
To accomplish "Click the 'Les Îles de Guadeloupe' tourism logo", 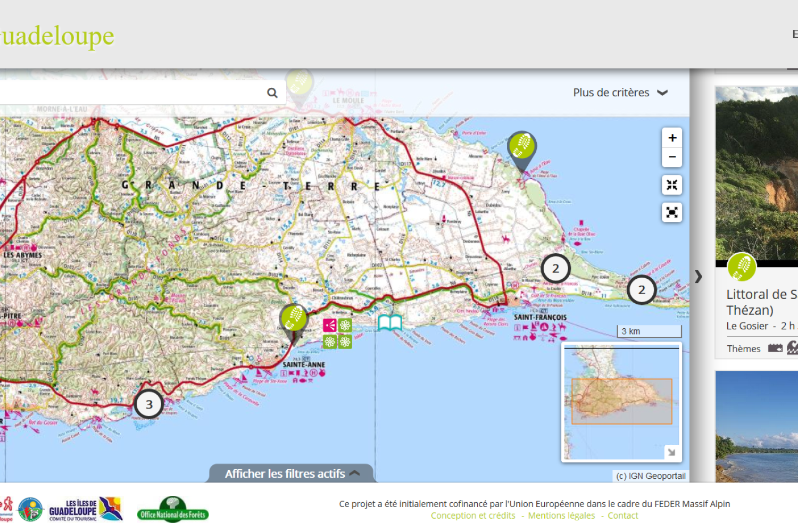I will [86, 510].
